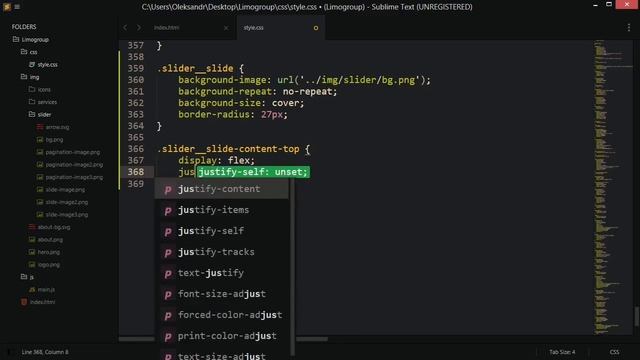Choose forced-color-adjust from autocomplete
The height and width of the screenshot is (360, 640).
tap(221, 315)
